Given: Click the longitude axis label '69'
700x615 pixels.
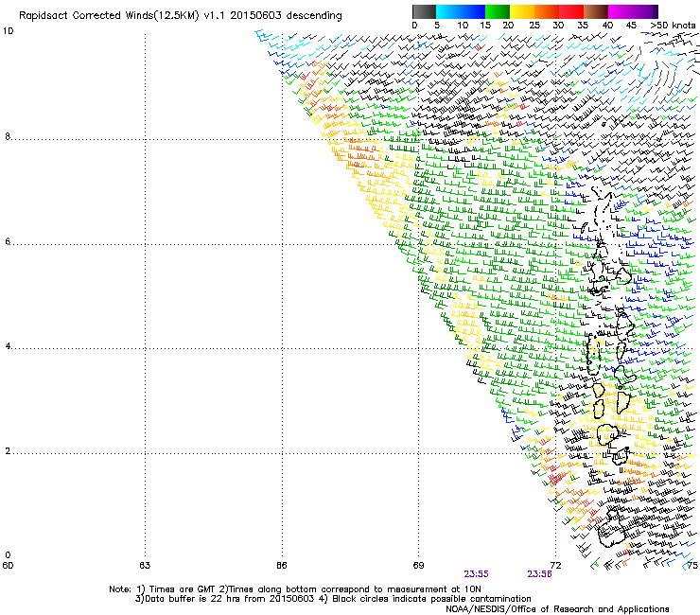Looking at the screenshot, I should (418, 566).
